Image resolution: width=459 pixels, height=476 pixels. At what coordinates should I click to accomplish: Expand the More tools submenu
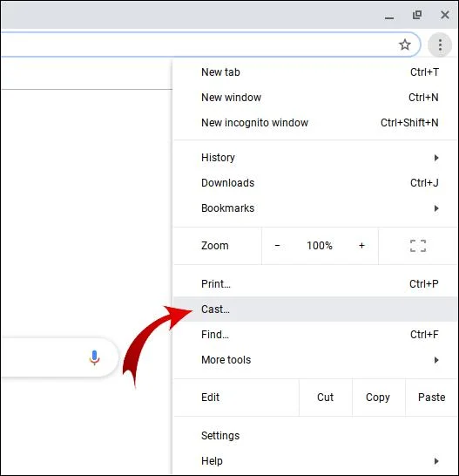[315, 360]
